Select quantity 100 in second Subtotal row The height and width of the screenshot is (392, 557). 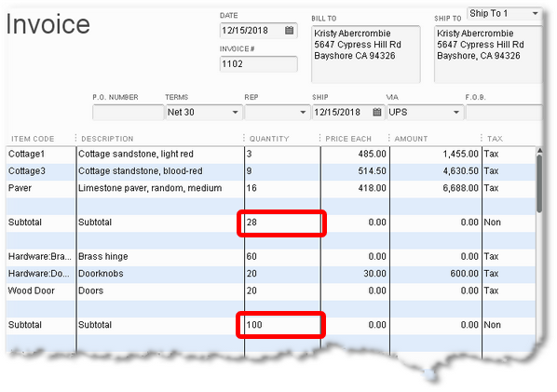[x=281, y=325]
